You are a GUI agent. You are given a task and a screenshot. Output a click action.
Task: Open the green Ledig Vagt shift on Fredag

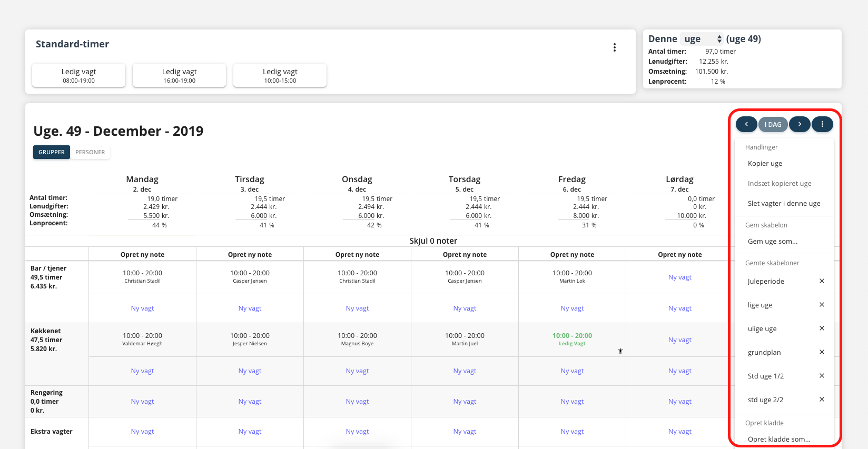(572, 339)
